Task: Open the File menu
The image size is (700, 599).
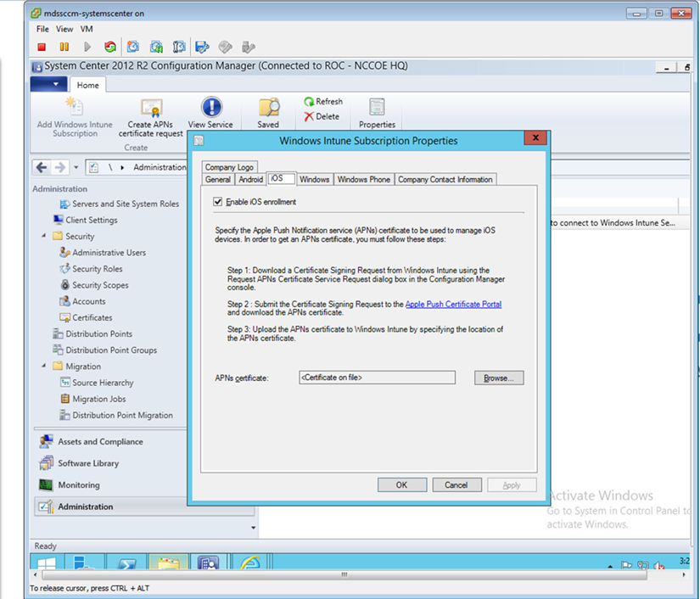Action: click(x=42, y=29)
